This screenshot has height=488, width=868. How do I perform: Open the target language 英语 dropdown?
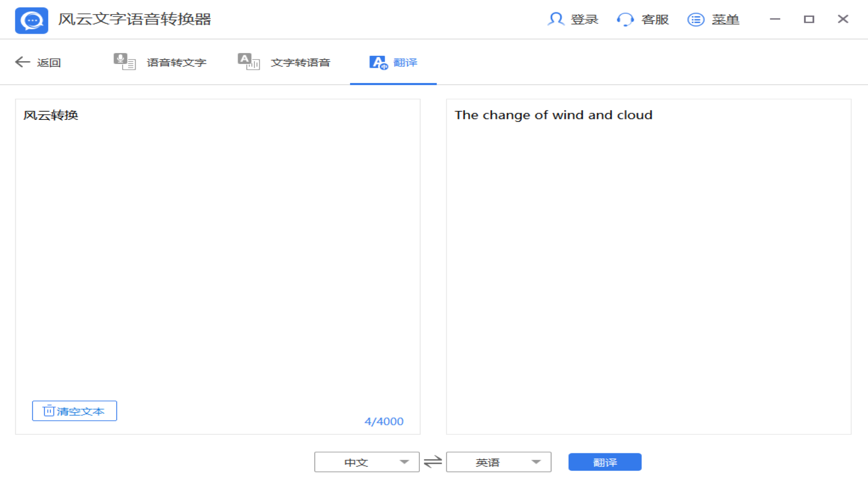click(498, 461)
